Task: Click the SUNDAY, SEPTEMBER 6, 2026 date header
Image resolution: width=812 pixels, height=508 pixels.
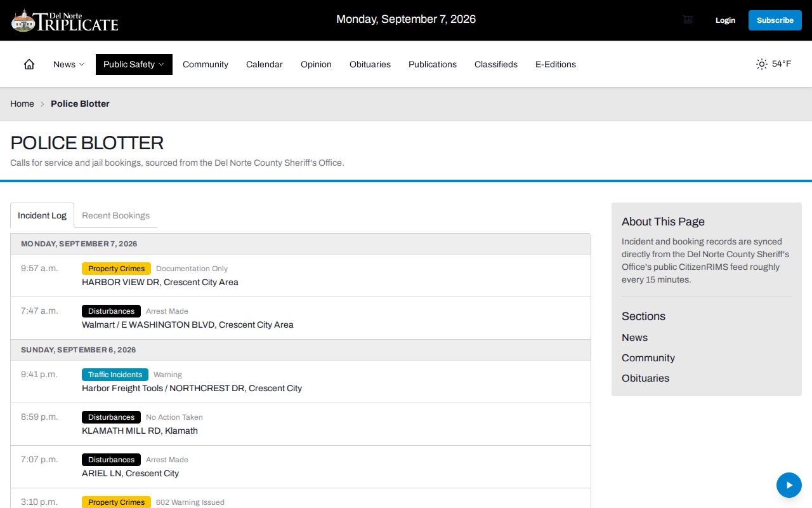Action: (79, 350)
